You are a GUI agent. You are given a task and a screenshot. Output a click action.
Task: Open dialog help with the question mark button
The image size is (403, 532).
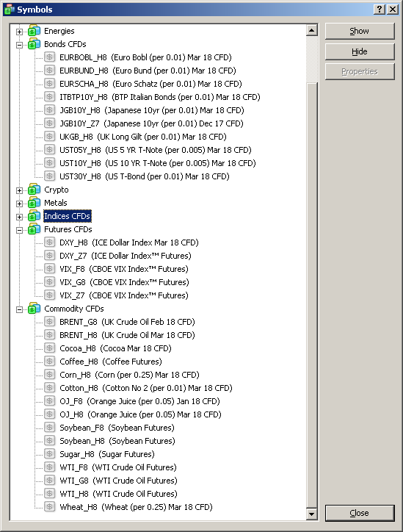[380, 9]
